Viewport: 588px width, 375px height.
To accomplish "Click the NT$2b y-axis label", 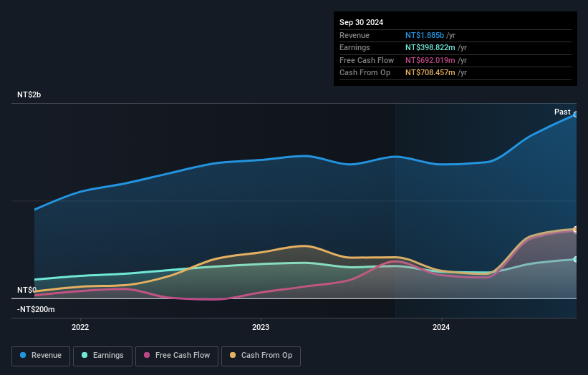I will click(29, 94).
